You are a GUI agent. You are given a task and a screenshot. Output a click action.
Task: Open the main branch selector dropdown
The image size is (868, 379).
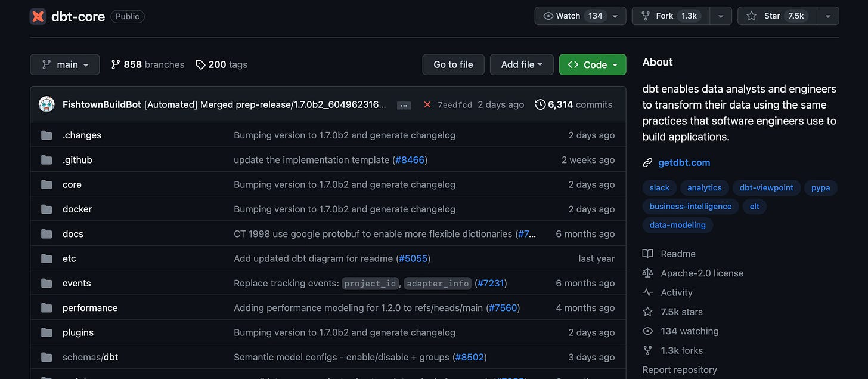65,64
